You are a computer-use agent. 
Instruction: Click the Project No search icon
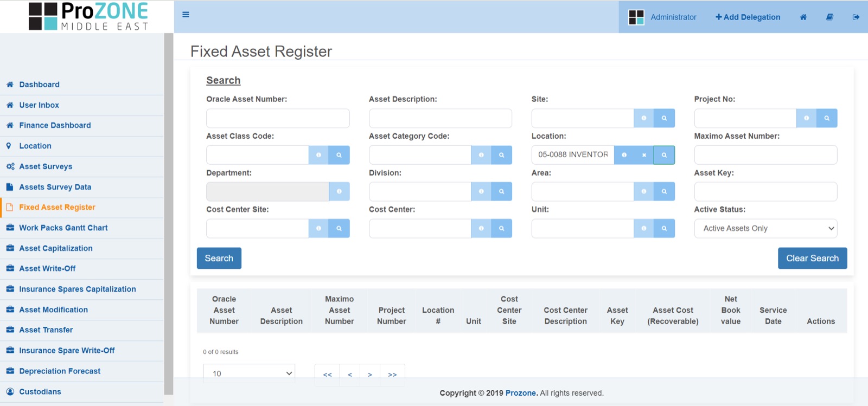click(x=827, y=118)
